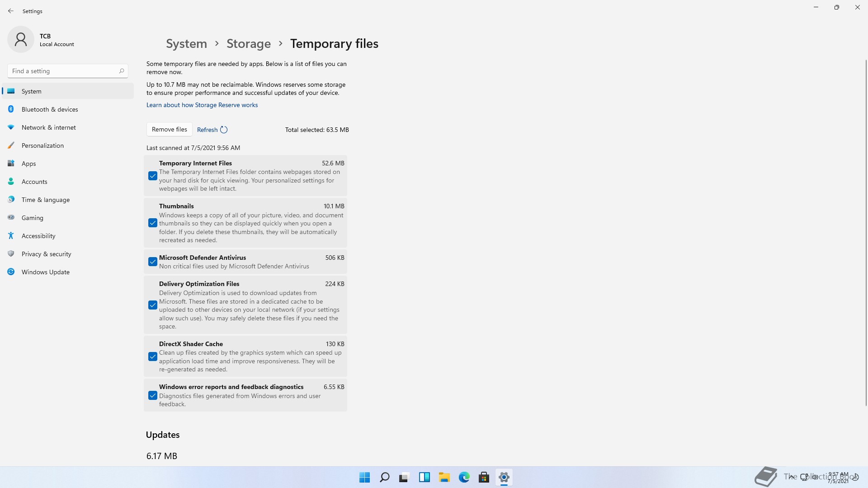Click the Bluetooth icon in sidebar
868x488 pixels.
point(11,109)
